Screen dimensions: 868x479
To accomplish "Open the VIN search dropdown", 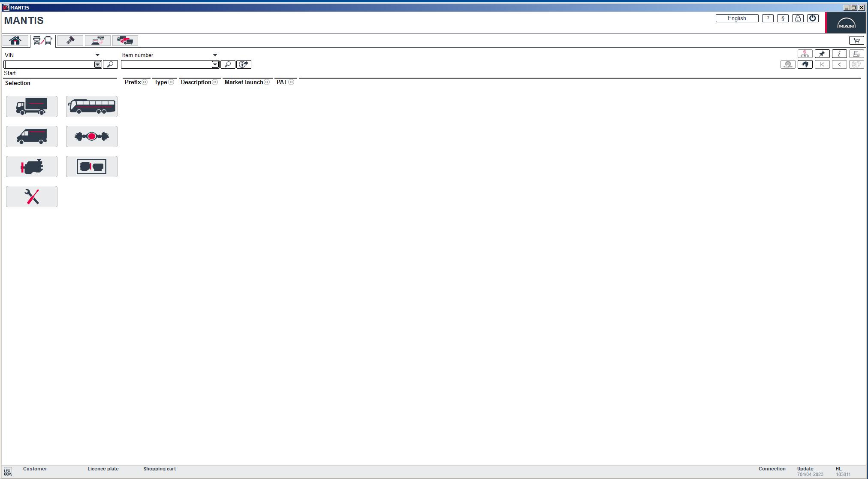I will coord(97,55).
